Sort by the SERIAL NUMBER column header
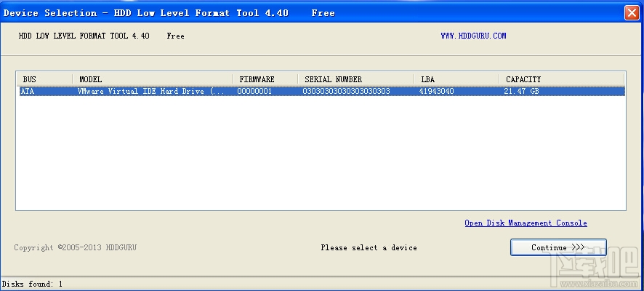The image size is (644, 291). point(355,79)
